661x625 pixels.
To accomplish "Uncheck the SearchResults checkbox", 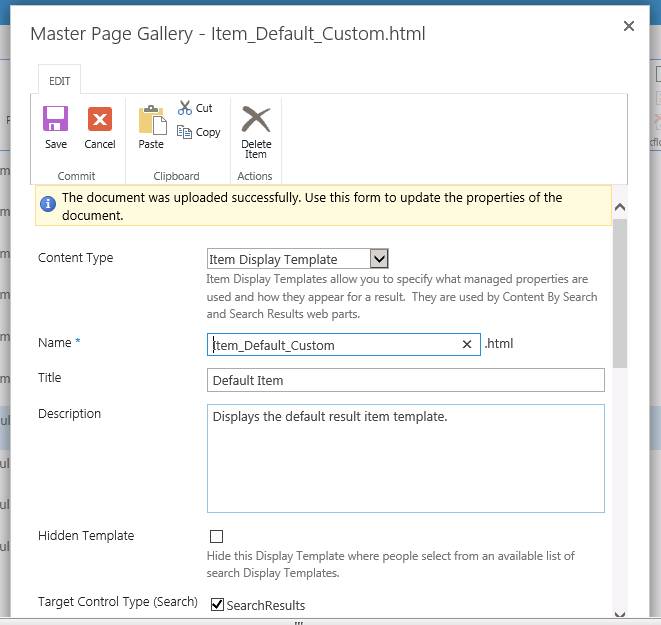I will 217,605.
